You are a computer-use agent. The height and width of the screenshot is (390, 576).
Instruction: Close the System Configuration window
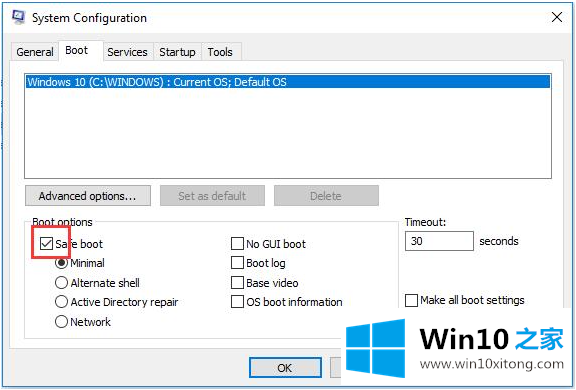tap(557, 17)
